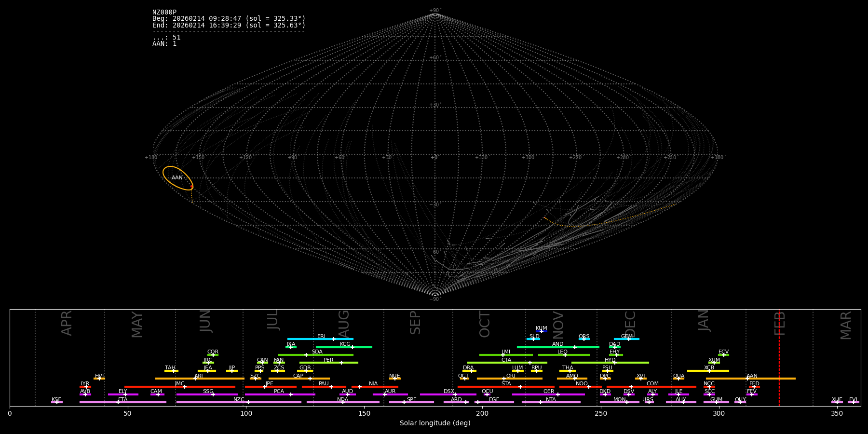The image size is (868, 434).
Task: Click the KSE shower label
Action: point(56,400)
